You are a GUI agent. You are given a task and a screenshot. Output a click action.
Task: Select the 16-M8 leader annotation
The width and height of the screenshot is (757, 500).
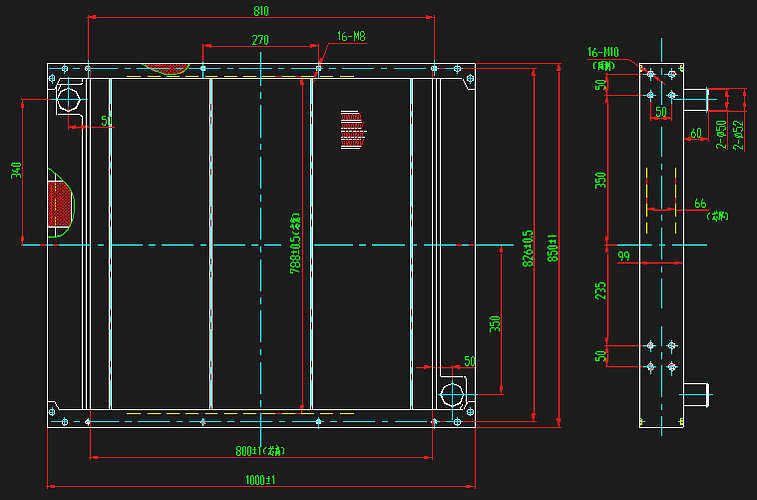pyautogui.click(x=351, y=37)
